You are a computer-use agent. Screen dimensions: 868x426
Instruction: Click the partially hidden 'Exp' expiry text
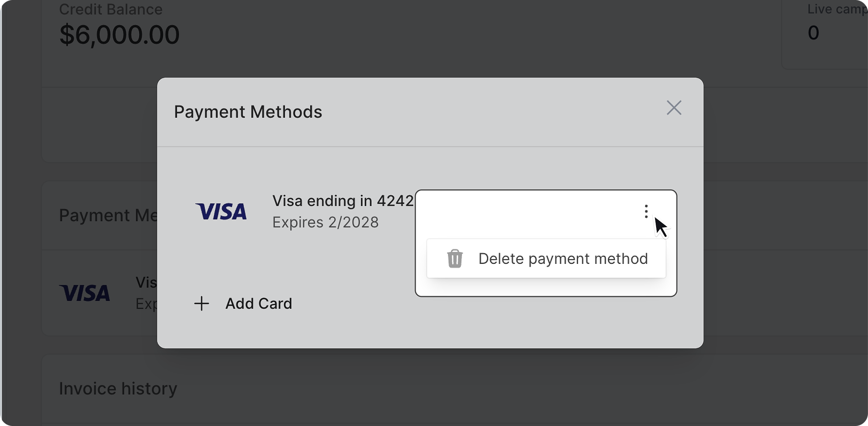(146, 304)
